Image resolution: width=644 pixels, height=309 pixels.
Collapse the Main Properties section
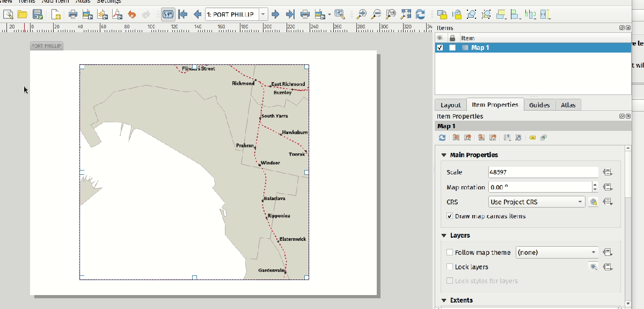coord(444,155)
